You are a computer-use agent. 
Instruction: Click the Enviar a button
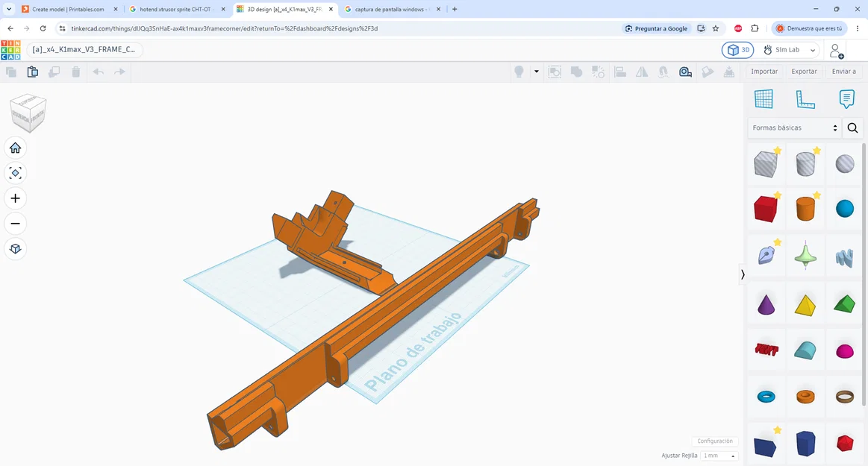point(843,72)
